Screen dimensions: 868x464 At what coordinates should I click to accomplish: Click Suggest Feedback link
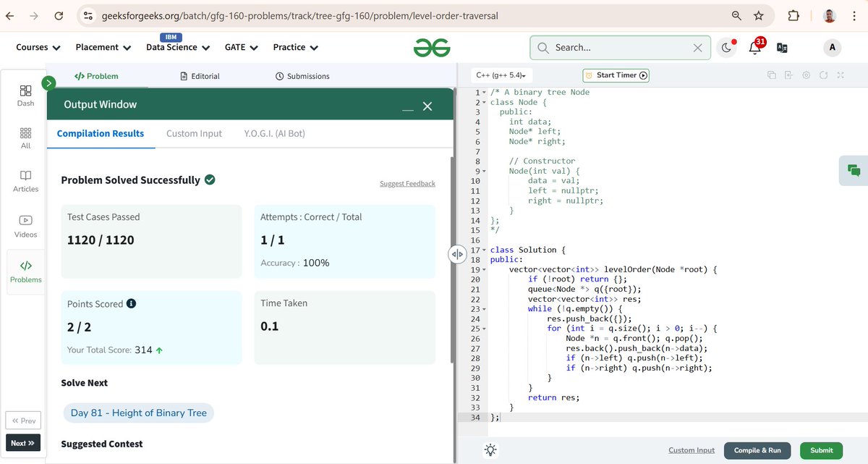tap(407, 184)
